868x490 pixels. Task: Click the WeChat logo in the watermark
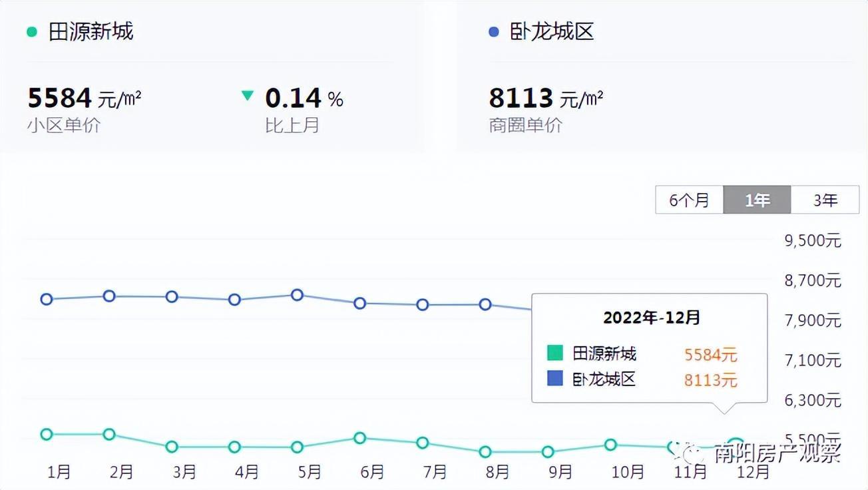pyautogui.click(x=690, y=453)
